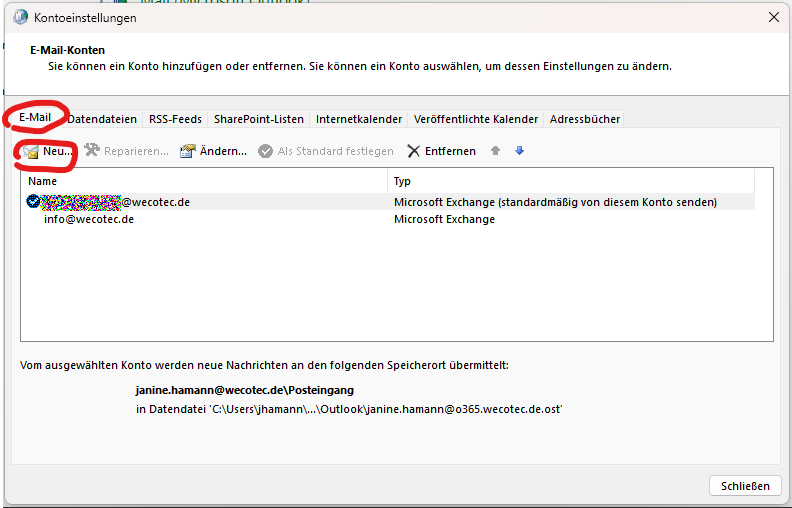Select the default @wecotec.de account row
Viewport: 792px width, 508px height.
pyautogui.click(x=388, y=202)
